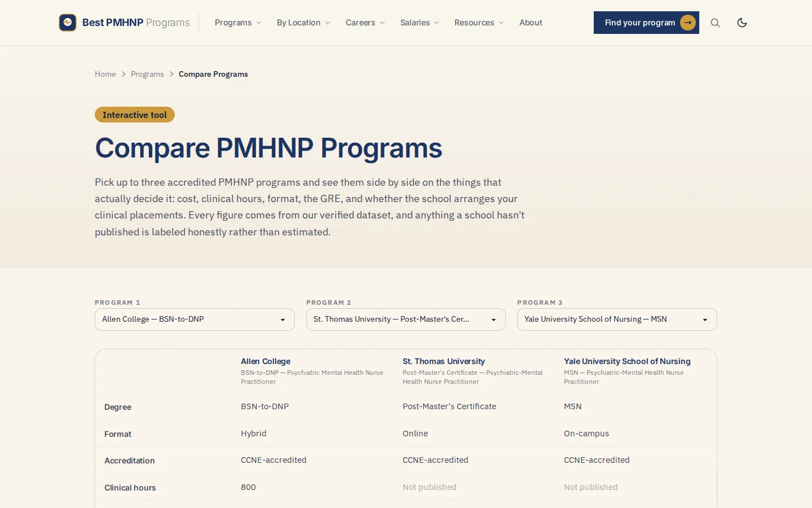Click the Format row label
Screen dimensions: 812x508
click(x=118, y=434)
